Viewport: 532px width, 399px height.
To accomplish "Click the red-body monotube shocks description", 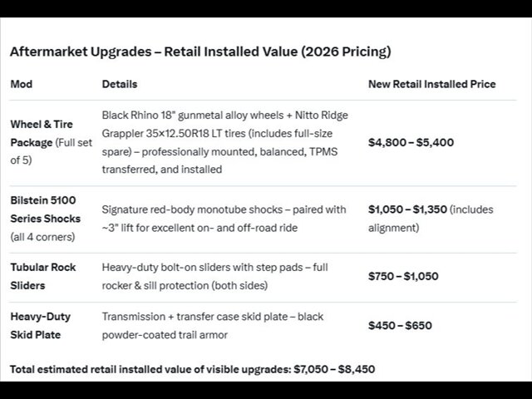I will point(224,218).
